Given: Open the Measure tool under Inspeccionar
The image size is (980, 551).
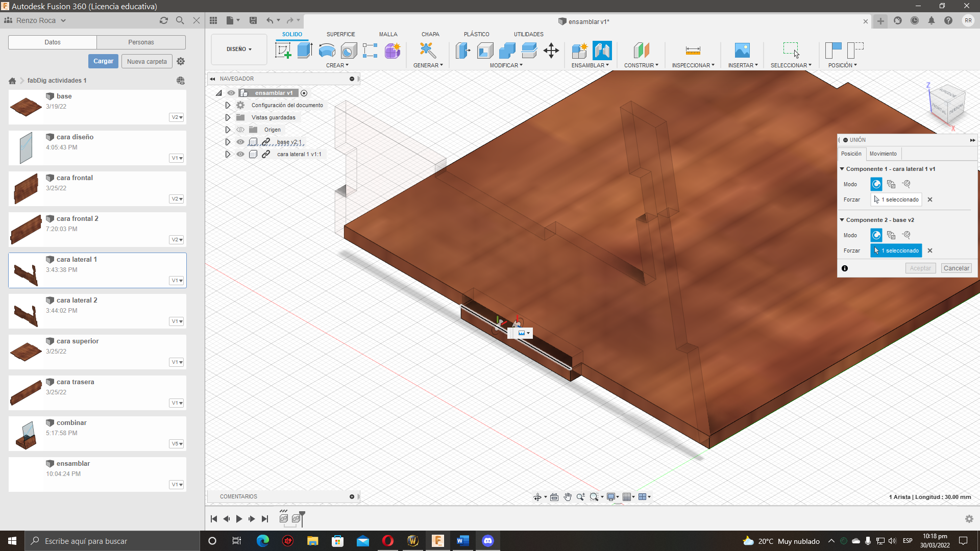Looking at the screenshot, I should (x=693, y=51).
